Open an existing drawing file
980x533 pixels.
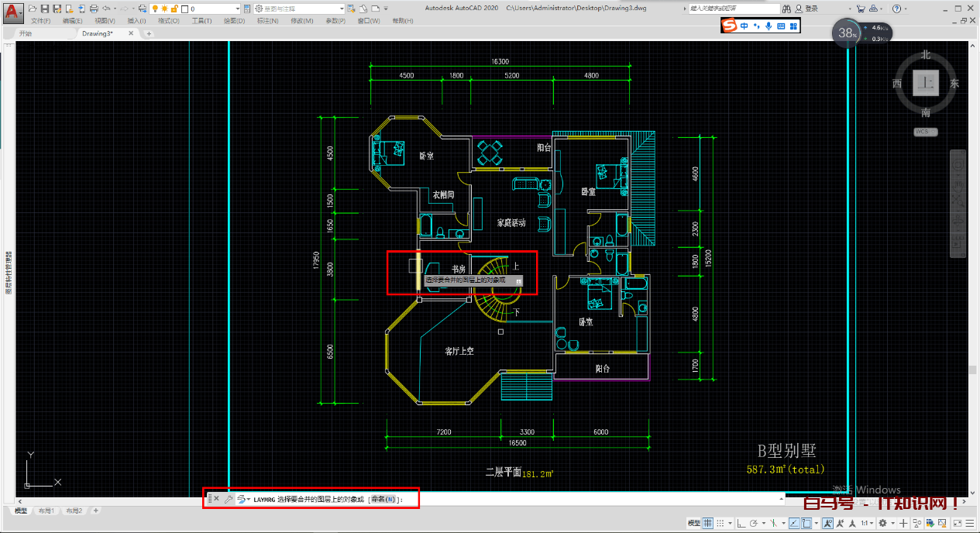pos(31,8)
